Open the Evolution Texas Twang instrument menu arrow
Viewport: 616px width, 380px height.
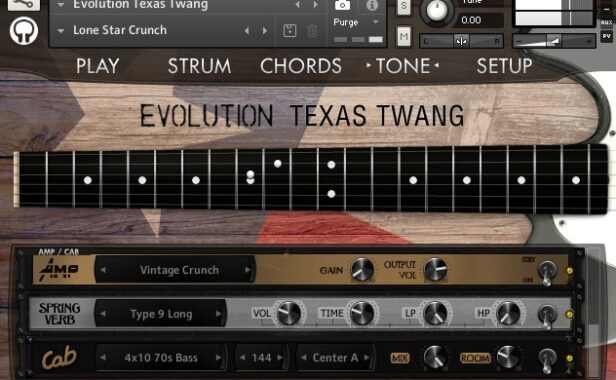click(x=60, y=5)
